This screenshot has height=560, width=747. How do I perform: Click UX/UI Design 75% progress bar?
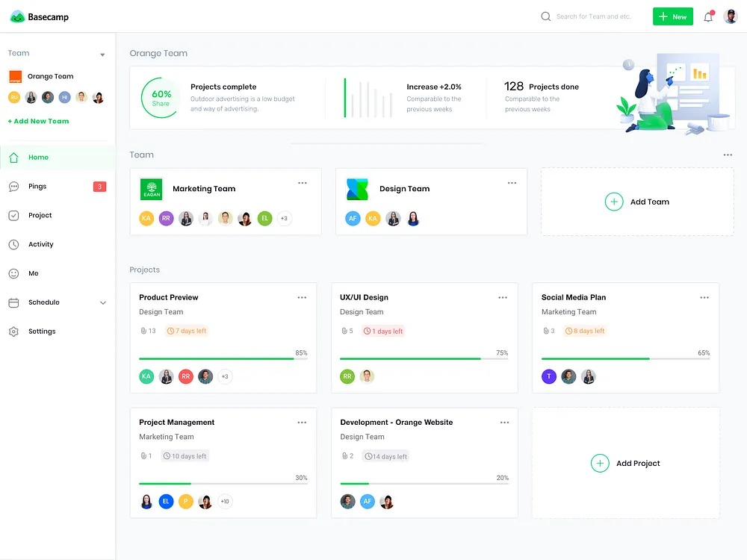coord(424,358)
